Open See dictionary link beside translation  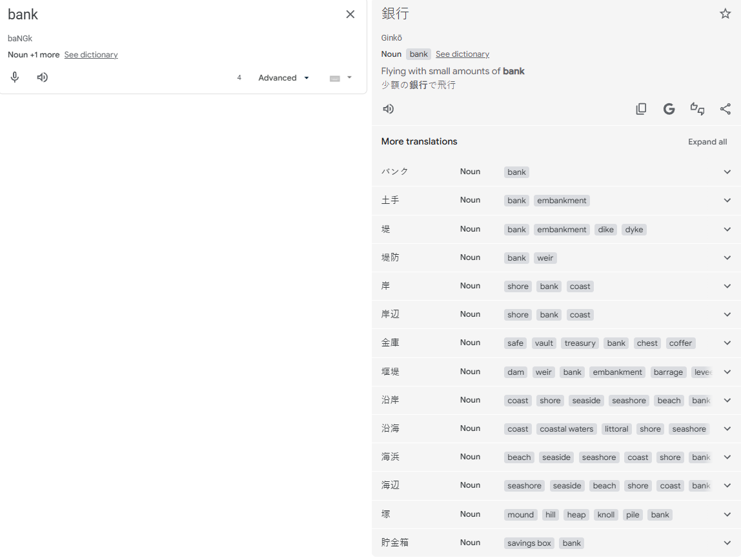(462, 54)
